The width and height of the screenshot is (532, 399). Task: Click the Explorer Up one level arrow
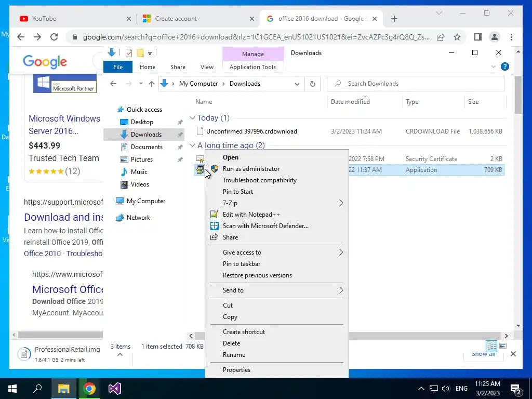tap(152, 84)
